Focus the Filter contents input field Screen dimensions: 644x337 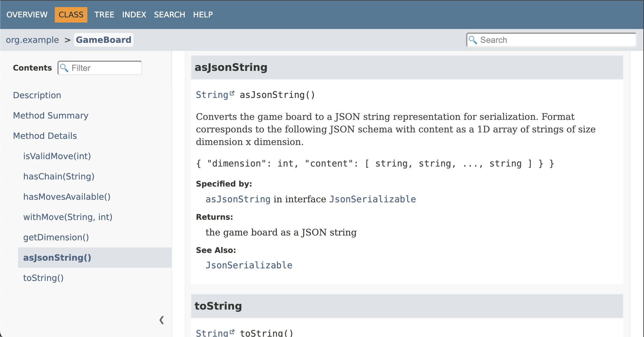100,68
